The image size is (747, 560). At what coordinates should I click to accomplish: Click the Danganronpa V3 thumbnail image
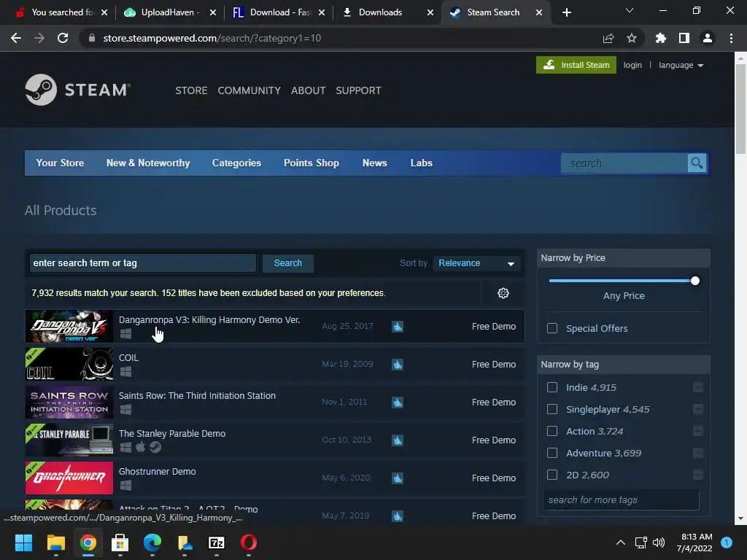pyautogui.click(x=69, y=326)
